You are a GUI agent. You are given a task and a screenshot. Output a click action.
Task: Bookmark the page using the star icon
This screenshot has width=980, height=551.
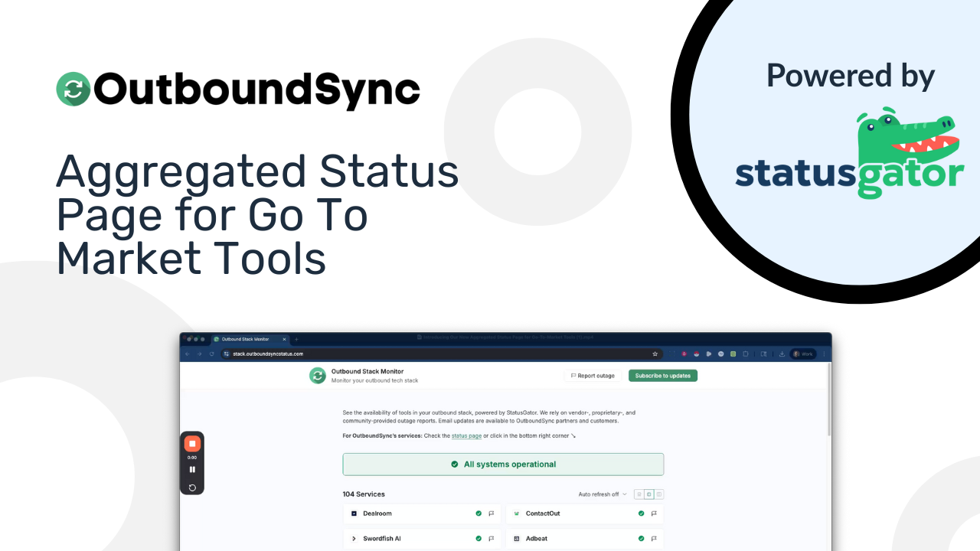point(655,354)
